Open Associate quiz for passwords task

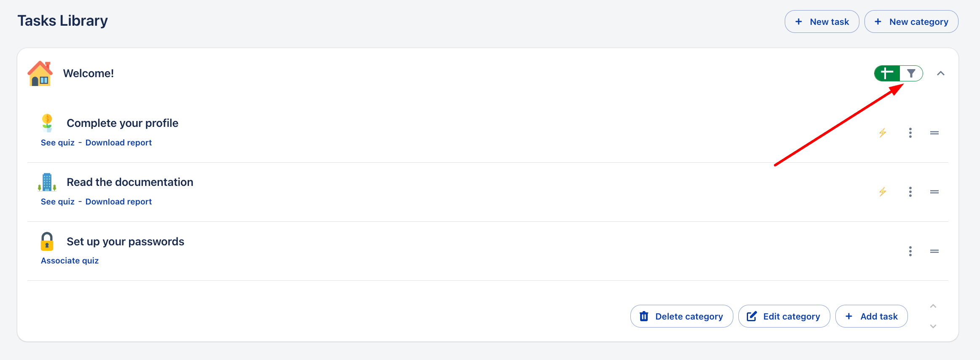click(x=70, y=261)
